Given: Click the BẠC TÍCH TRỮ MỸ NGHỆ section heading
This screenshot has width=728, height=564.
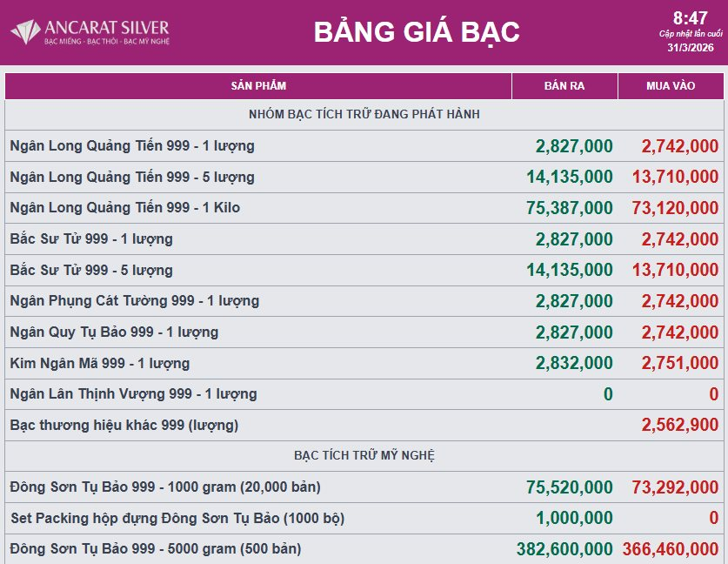Looking at the screenshot, I should click(364, 455).
